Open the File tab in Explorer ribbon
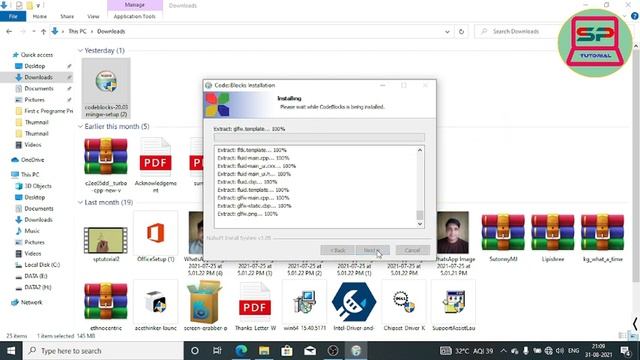The image size is (640, 360). click(x=13, y=16)
